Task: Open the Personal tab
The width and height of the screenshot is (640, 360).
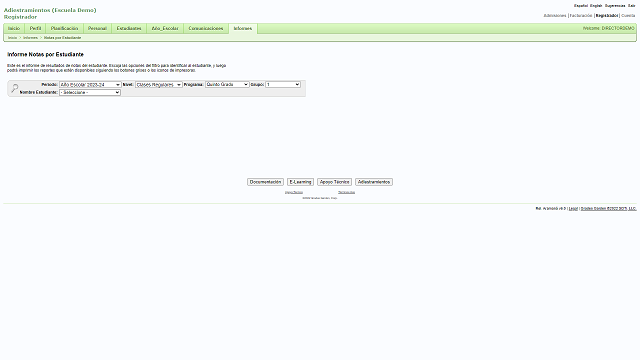Action: (97, 28)
